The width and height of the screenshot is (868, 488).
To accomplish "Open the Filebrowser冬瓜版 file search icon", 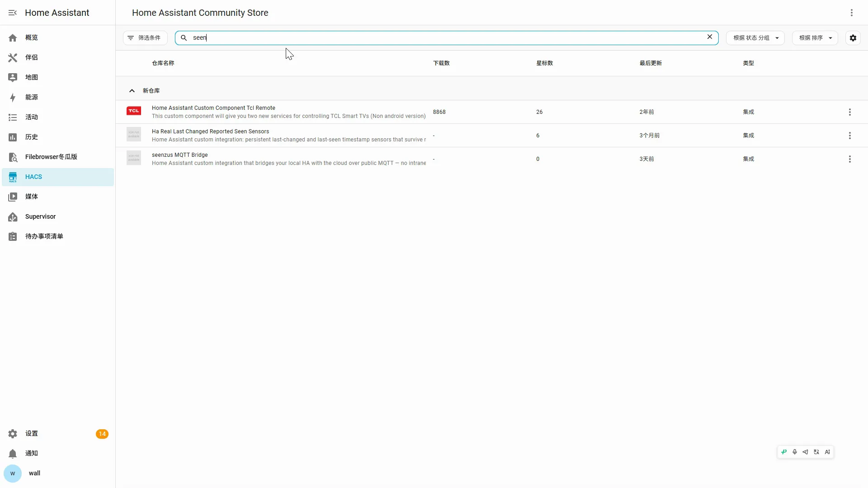I will tap(13, 157).
